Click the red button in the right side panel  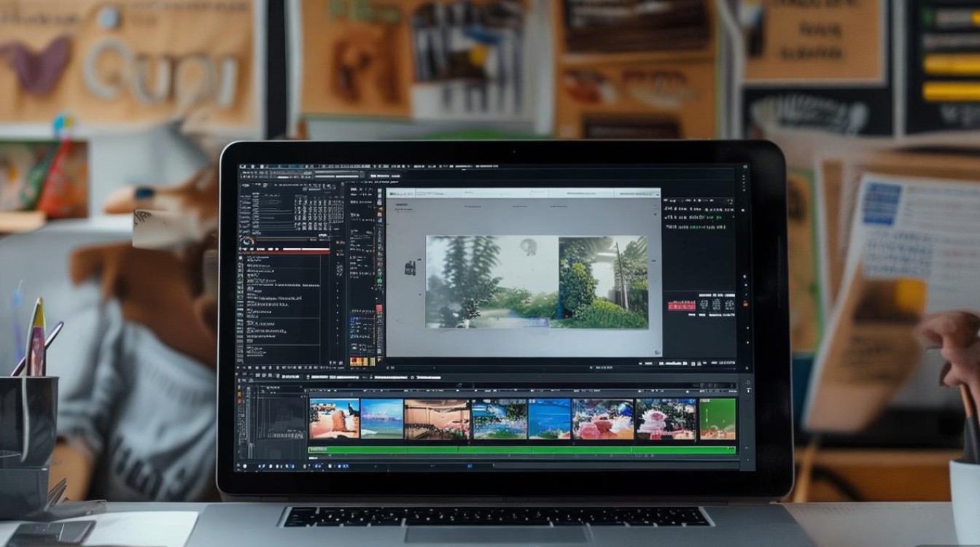(x=681, y=305)
